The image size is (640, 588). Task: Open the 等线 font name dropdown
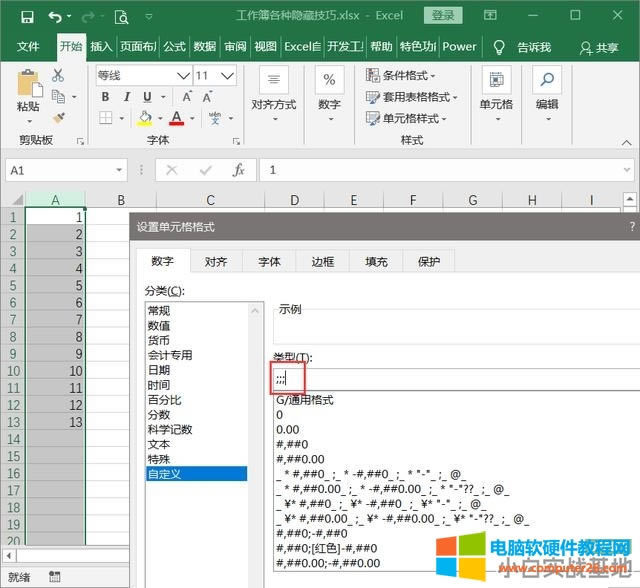[x=183, y=76]
